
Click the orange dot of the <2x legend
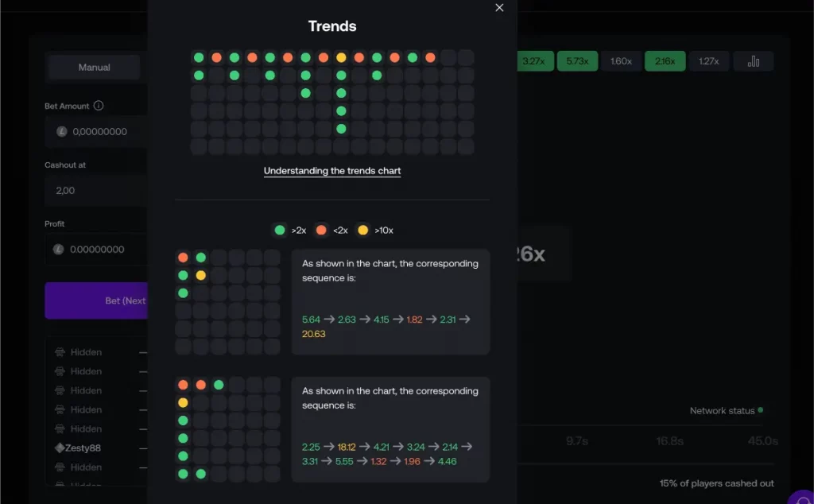pos(321,230)
